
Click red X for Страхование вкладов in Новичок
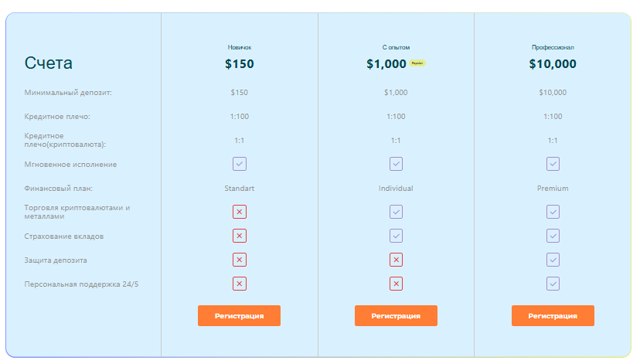click(240, 236)
